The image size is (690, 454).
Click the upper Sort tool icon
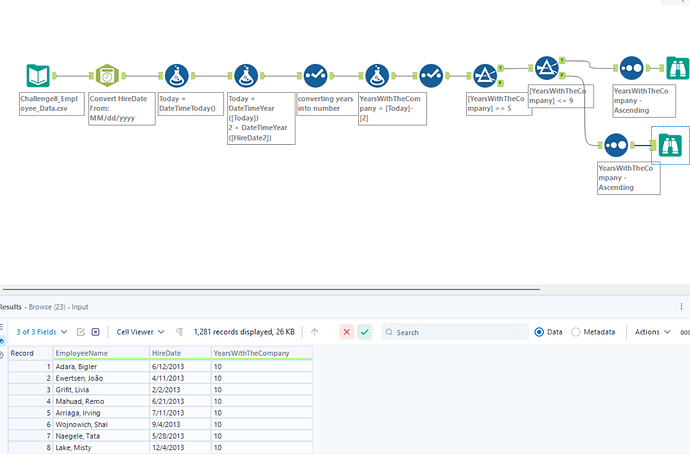(x=631, y=68)
